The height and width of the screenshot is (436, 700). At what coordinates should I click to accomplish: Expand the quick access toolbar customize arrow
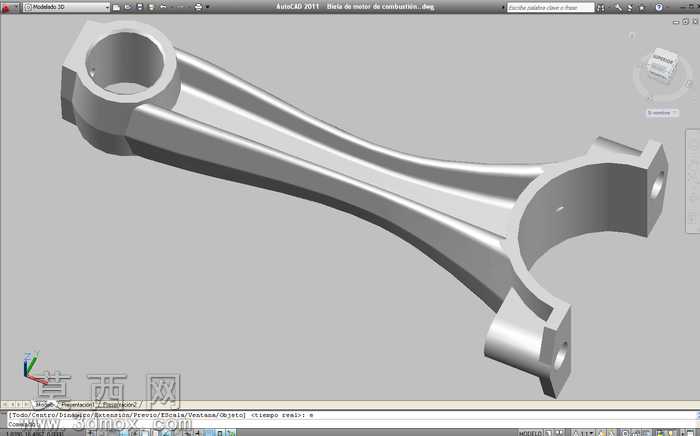click(208, 7)
